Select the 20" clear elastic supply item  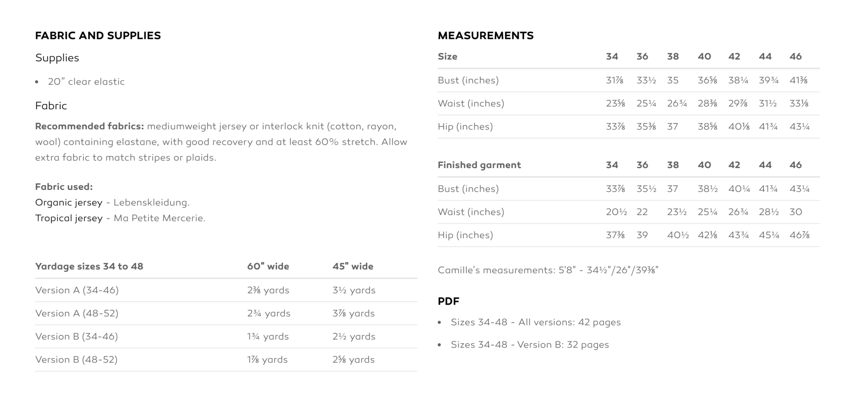pyautogui.click(x=86, y=82)
